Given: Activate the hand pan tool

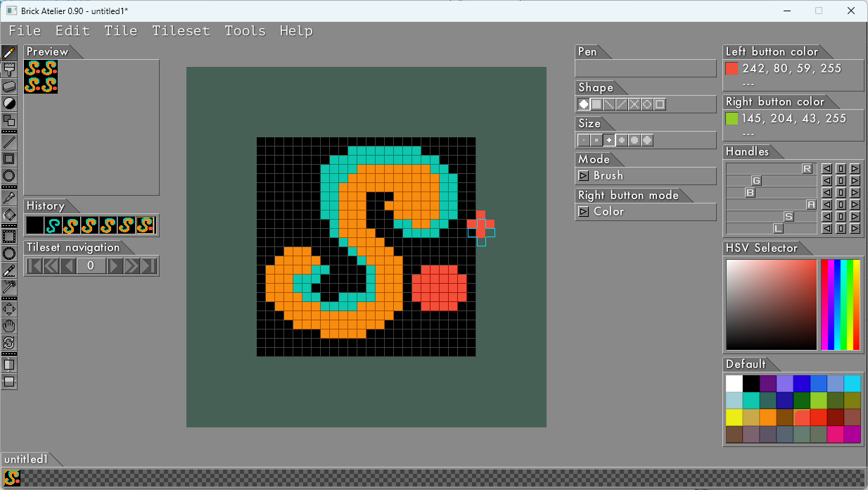Looking at the screenshot, I should point(9,326).
